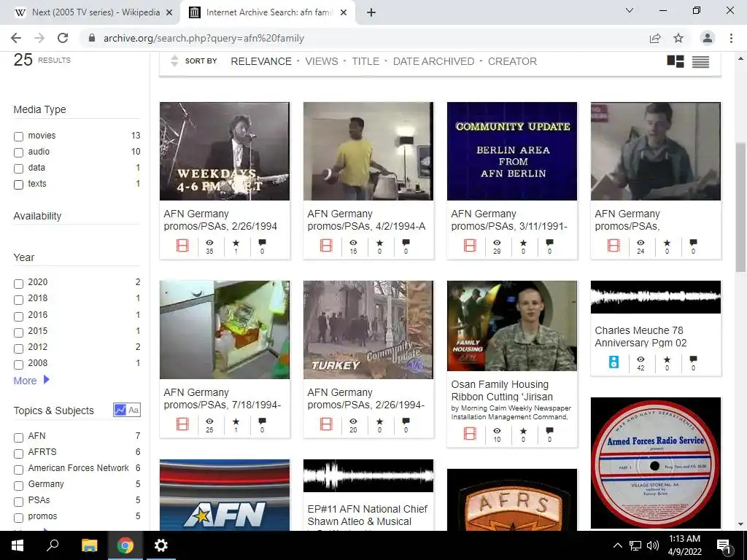Click audio icon on Charles Meuche 78 card
Screen dimensions: 747x560
[x=614, y=362]
